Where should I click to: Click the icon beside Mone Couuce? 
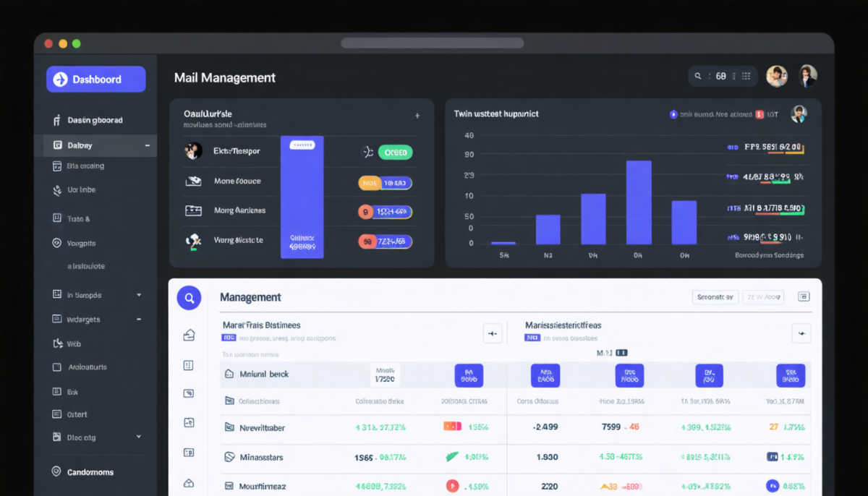193,181
